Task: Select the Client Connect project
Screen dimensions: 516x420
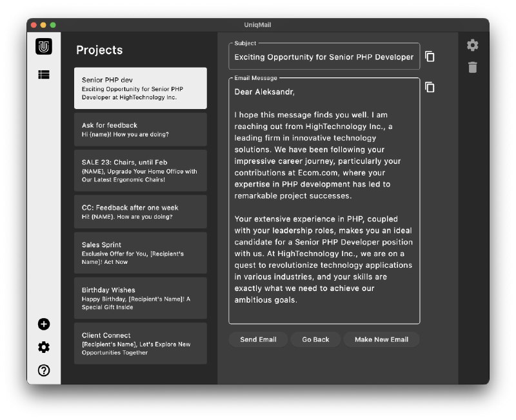Action: (x=141, y=343)
